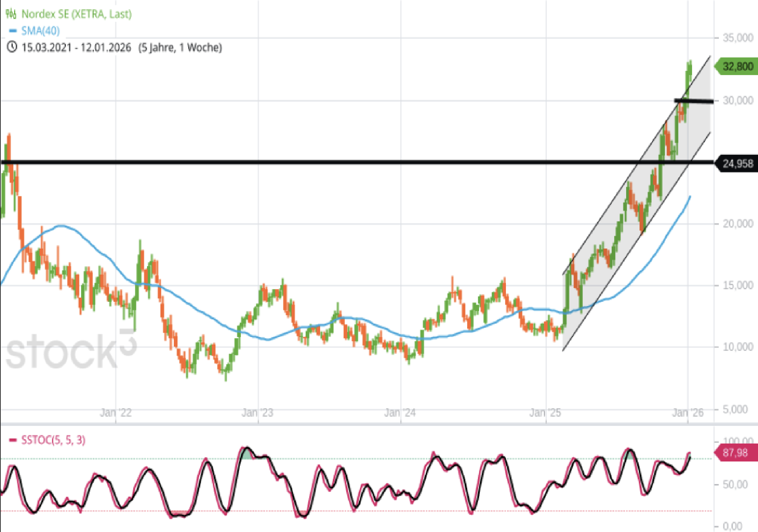
Task: Click the 35,000 price axis label
Action: tap(738, 38)
